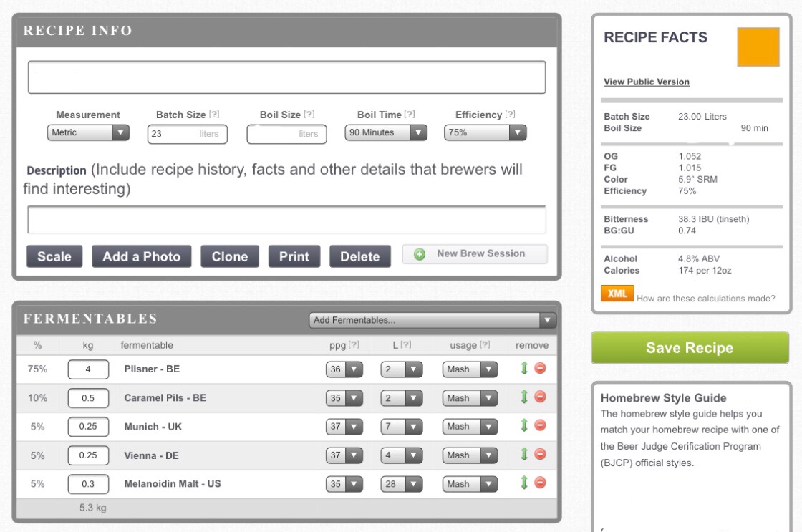
Task: Open the Measurement Metric dropdown
Action: 88,132
